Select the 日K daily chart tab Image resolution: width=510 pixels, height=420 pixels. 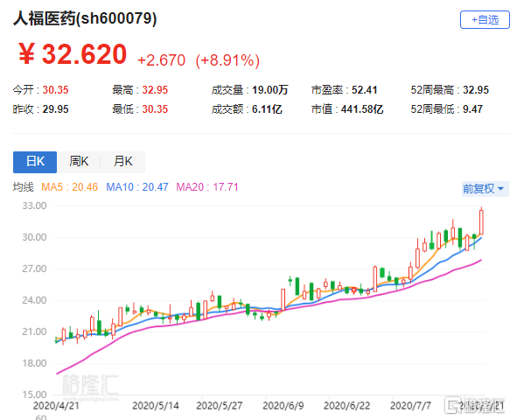click(x=35, y=162)
